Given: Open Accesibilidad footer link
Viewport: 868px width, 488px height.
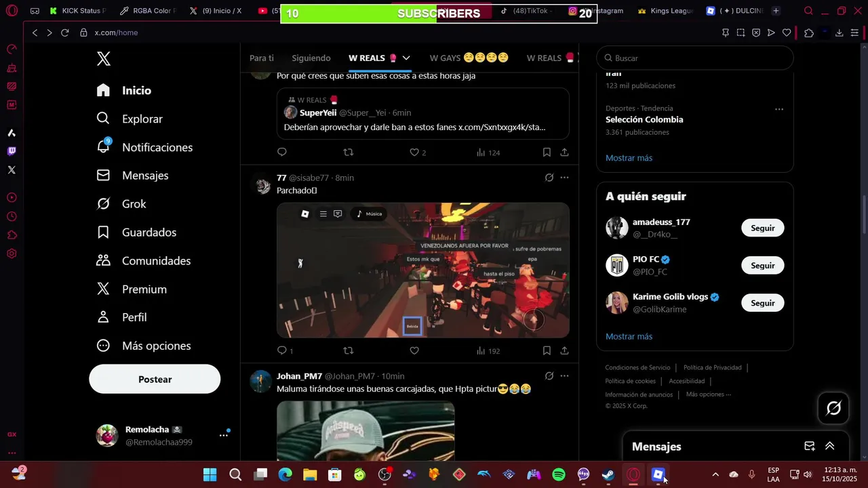Looking at the screenshot, I should coord(687,381).
